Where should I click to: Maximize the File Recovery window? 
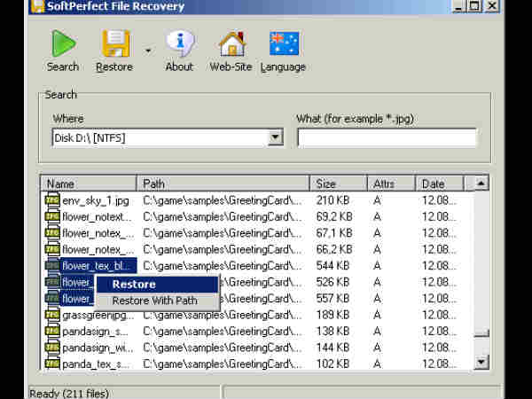(x=475, y=6)
